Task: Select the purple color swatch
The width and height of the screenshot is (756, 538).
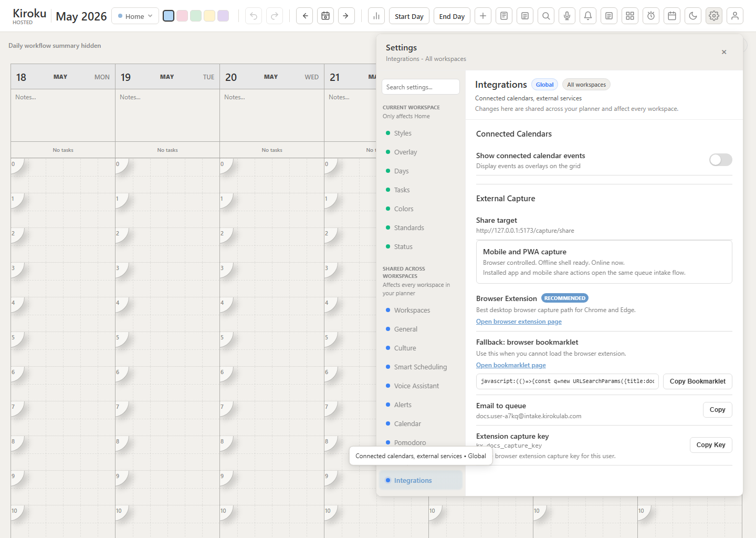Action: [223, 16]
